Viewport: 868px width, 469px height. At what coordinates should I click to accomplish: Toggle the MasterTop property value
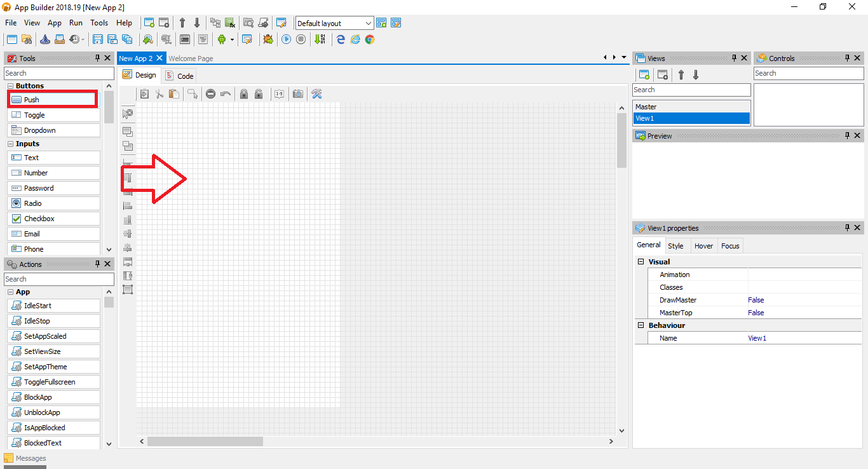(756, 313)
